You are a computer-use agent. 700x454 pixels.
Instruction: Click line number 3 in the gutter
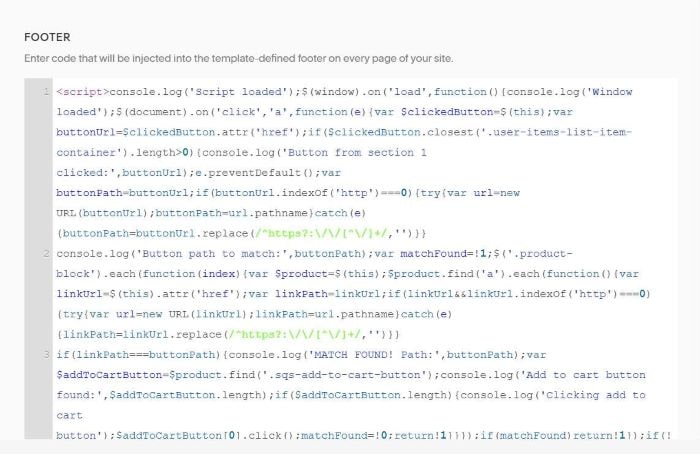tap(47, 355)
